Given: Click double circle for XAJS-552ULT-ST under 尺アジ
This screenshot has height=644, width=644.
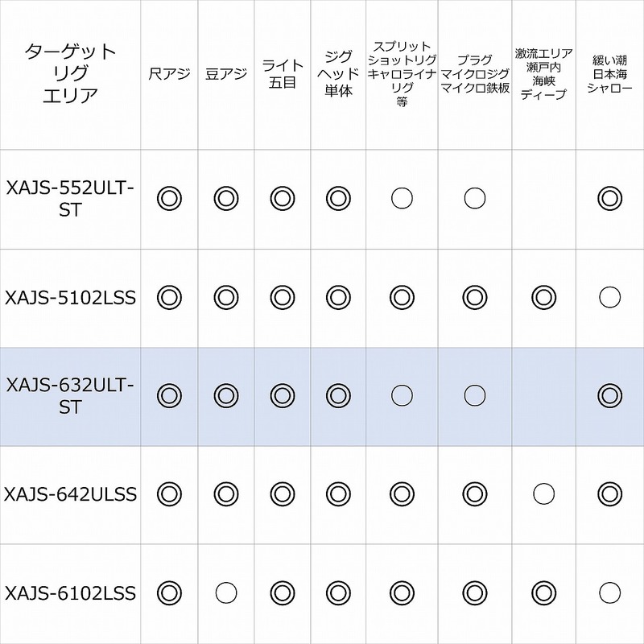Looking at the screenshot, I should 169,197.
